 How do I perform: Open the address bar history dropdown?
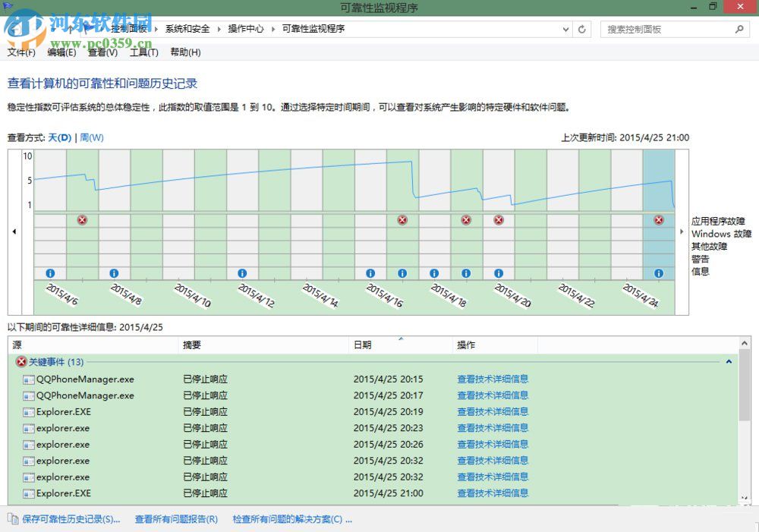point(565,28)
